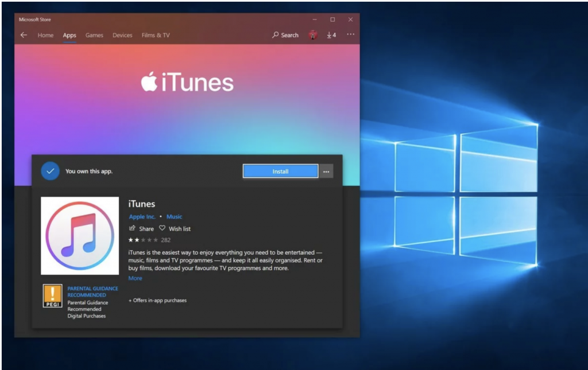Click '+ Offers in-app purchases' text

coord(157,301)
